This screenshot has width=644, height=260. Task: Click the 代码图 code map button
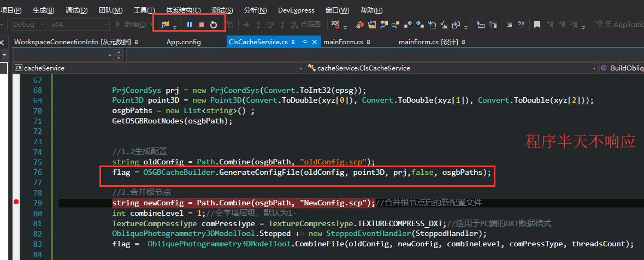point(305,25)
